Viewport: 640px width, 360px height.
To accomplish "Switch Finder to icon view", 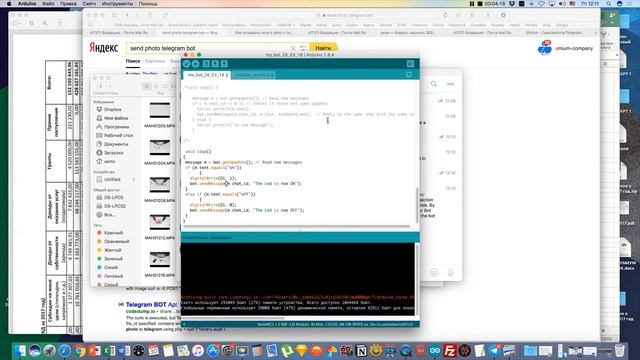I will [147, 86].
